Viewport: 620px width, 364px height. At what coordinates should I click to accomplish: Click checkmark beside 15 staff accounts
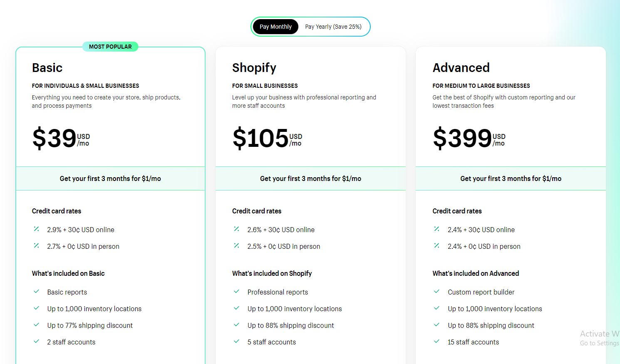[437, 341]
